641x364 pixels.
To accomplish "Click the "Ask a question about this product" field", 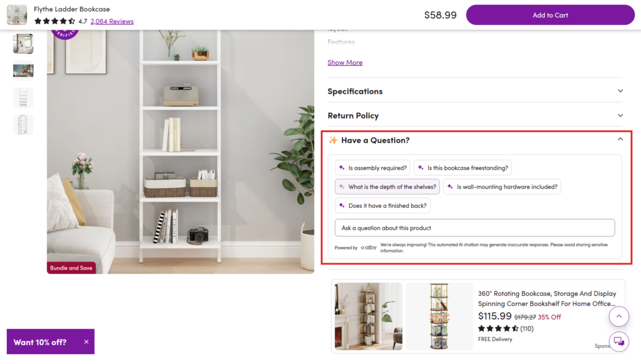I will pyautogui.click(x=474, y=228).
